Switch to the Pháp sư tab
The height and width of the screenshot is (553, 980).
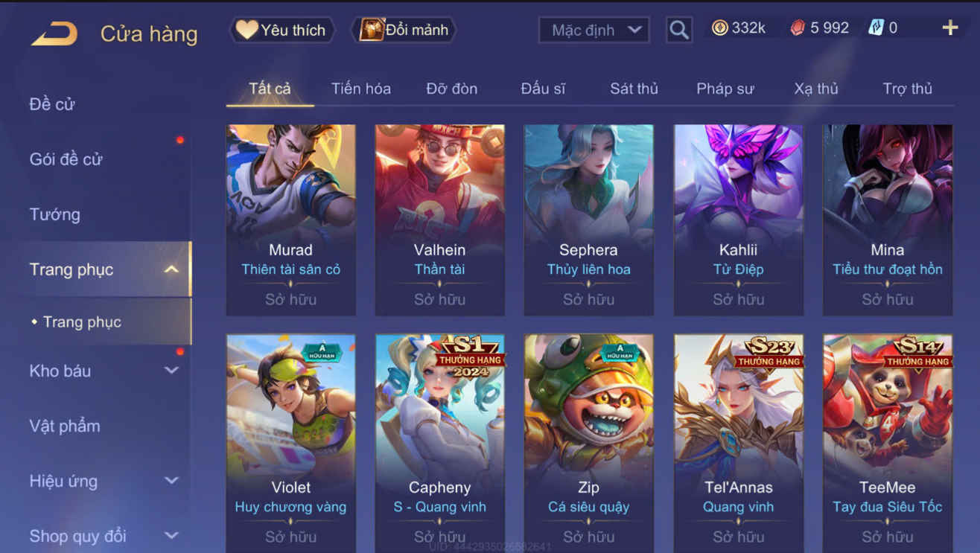click(x=725, y=89)
